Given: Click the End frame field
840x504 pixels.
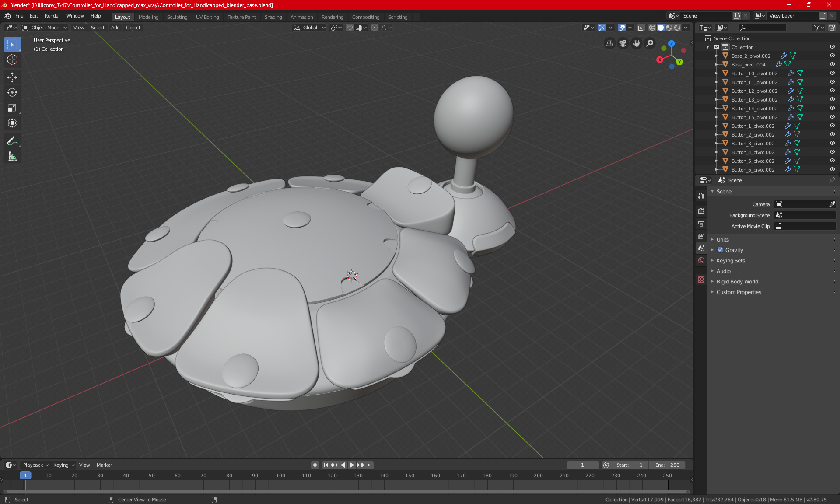Looking at the screenshot, I should tap(667, 465).
